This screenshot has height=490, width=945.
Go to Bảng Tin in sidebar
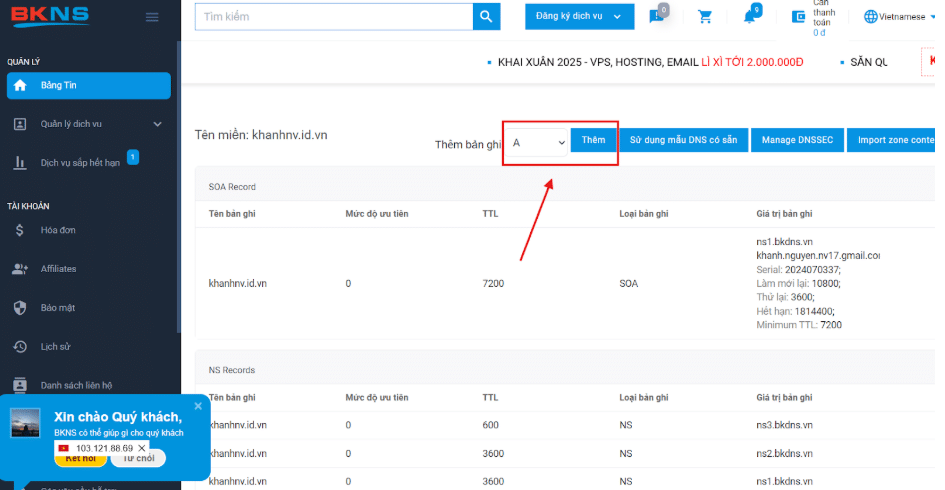pyautogui.click(x=89, y=86)
